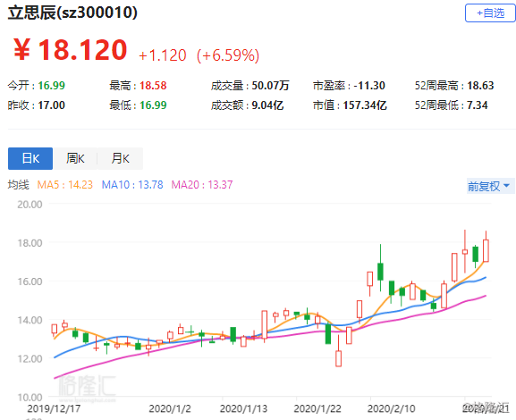Switch to 月K monthly chart tab
This screenshot has height=420, width=516.
[120, 158]
